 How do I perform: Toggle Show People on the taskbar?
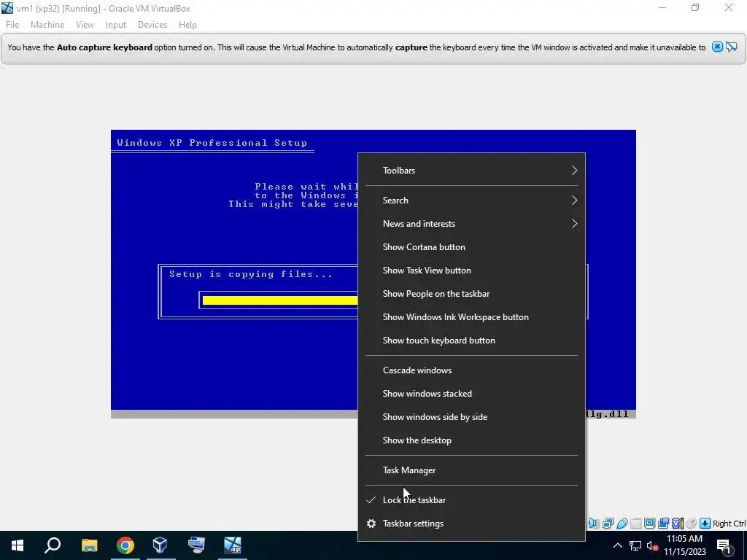(x=471, y=293)
